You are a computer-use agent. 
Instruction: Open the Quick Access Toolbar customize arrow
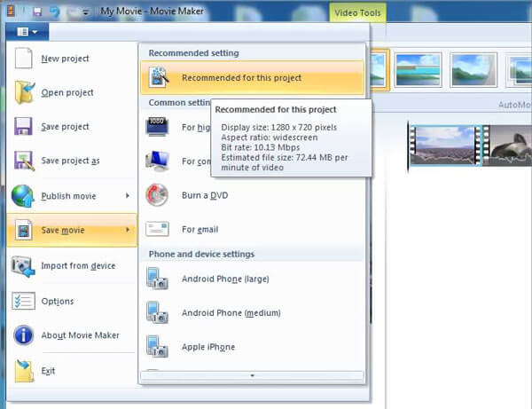click(85, 12)
